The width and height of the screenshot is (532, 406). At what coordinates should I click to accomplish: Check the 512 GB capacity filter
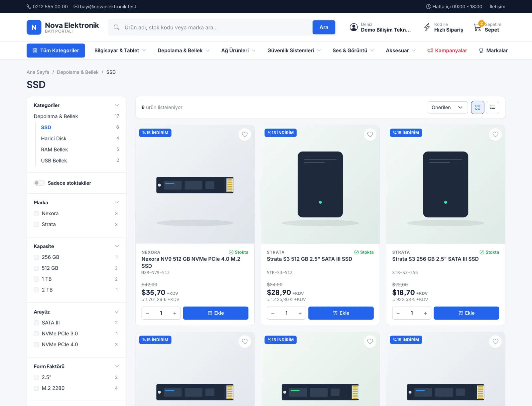click(36, 268)
